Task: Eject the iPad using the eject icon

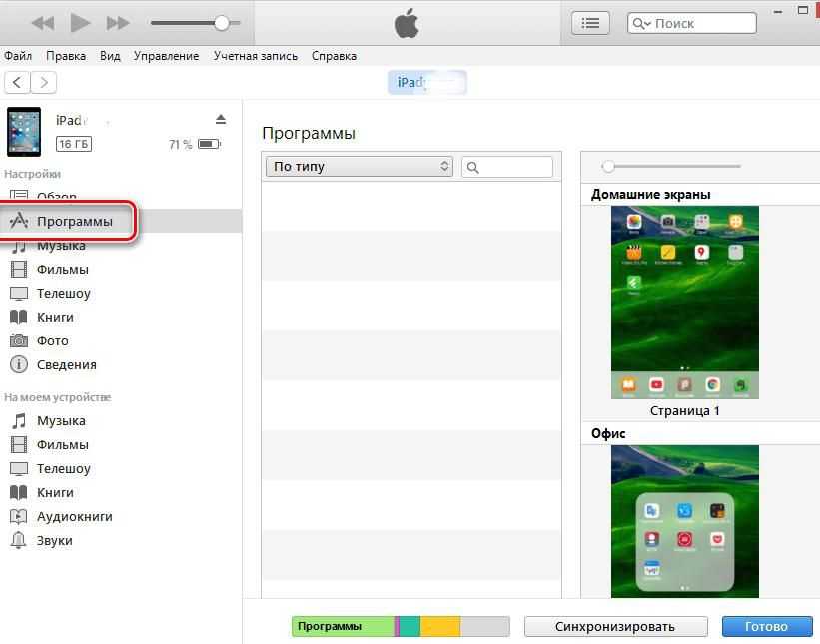Action: (221, 120)
